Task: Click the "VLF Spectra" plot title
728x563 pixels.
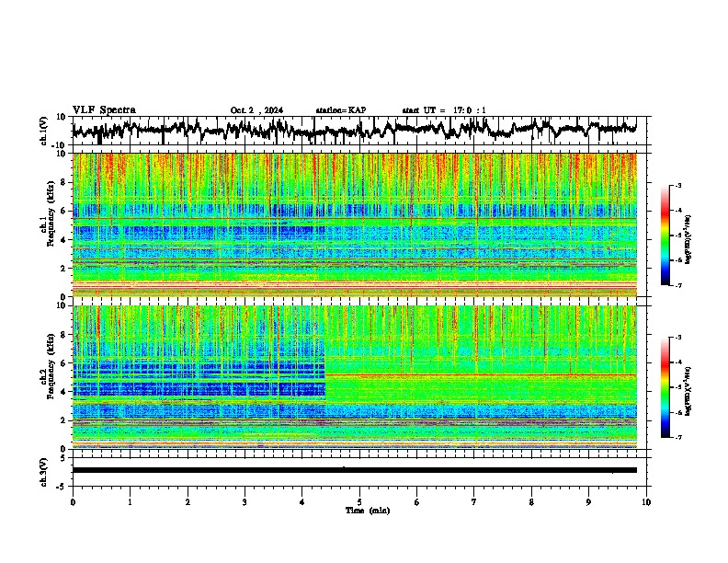Action: (104, 110)
